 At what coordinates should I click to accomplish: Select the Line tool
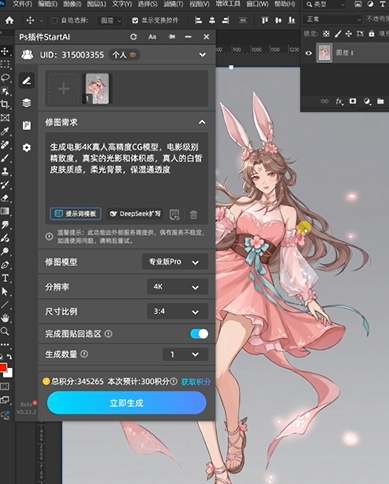tap(5, 305)
